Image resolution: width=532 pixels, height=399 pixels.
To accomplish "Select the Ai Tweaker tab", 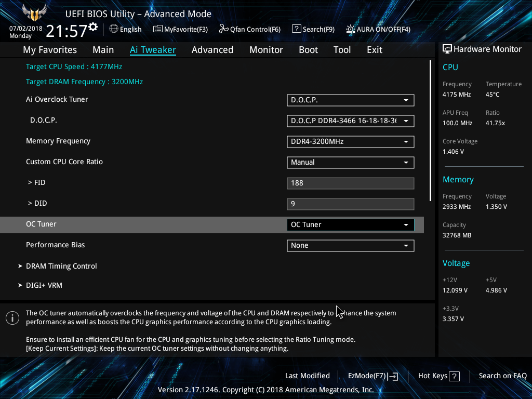I will (153, 50).
